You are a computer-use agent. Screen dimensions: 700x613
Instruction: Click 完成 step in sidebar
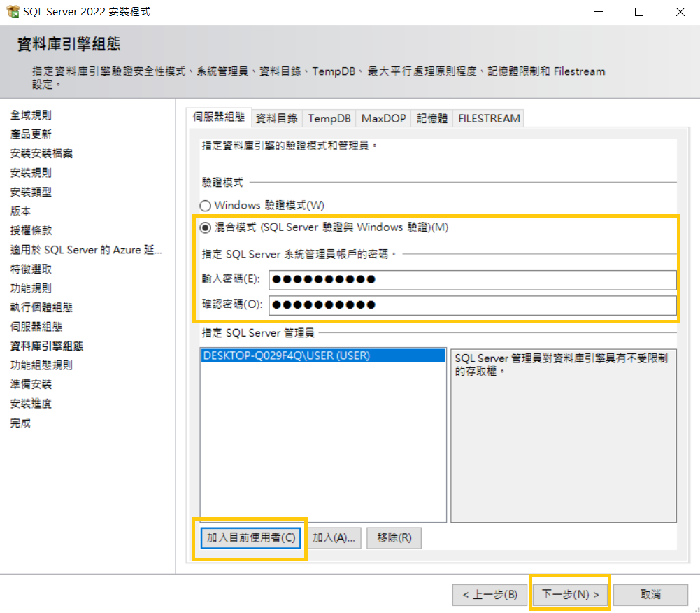(x=20, y=423)
